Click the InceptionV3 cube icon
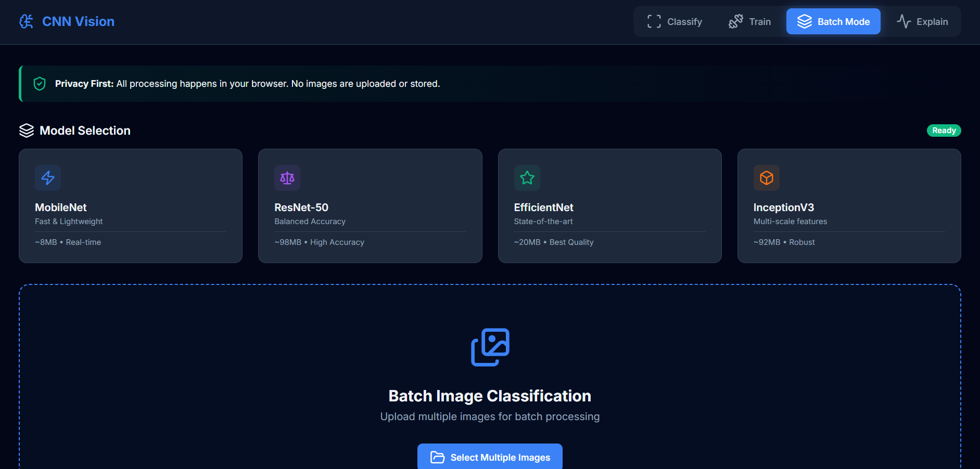980x469 pixels. pos(766,178)
